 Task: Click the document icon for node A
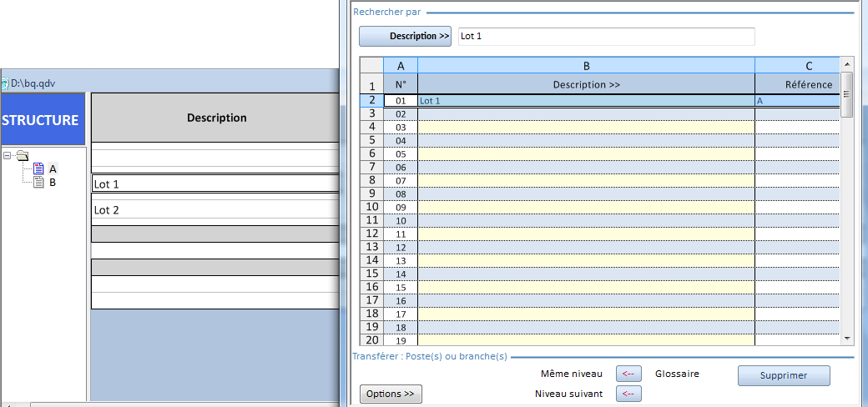click(x=38, y=168)
